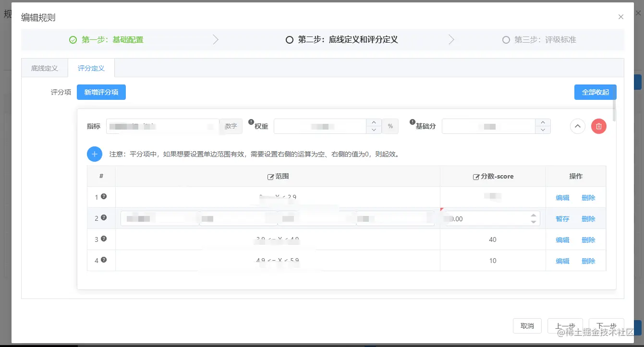
Task: Edit row 4 via 编辑 link
Action: pos(562,261)
